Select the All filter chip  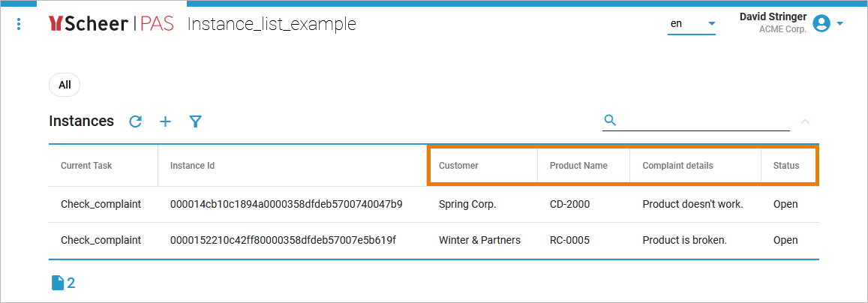coord(65,85)
